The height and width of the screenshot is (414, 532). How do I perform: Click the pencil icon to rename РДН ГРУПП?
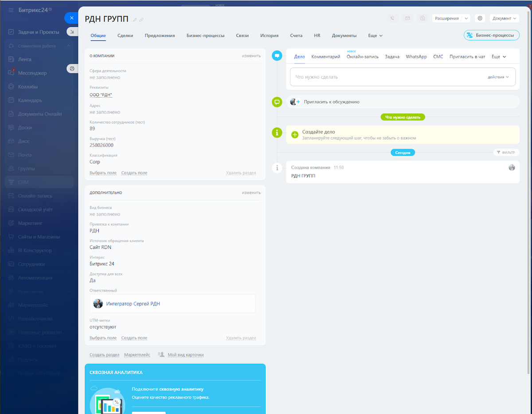click(135, 20)
